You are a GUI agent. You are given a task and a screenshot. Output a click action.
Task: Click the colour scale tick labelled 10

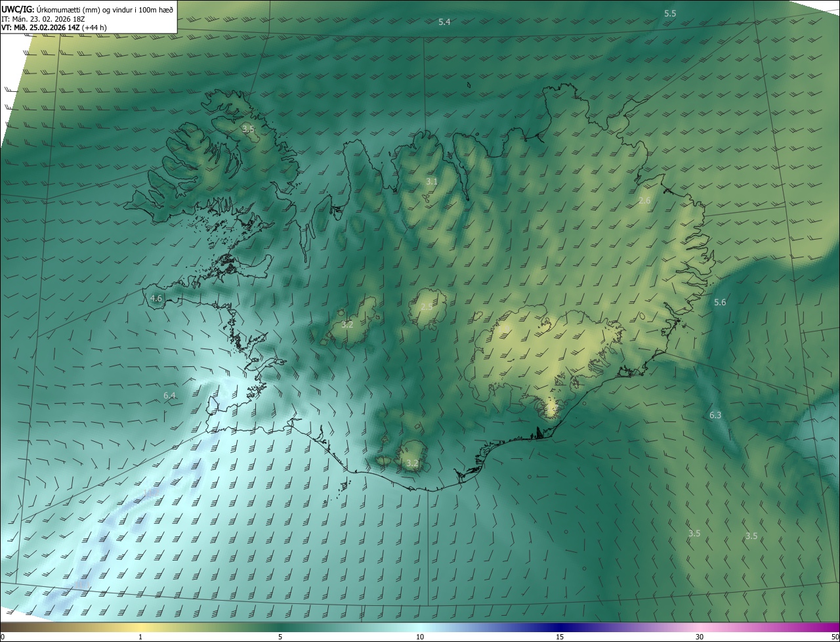pyautogui.click(x=420, y=637)
